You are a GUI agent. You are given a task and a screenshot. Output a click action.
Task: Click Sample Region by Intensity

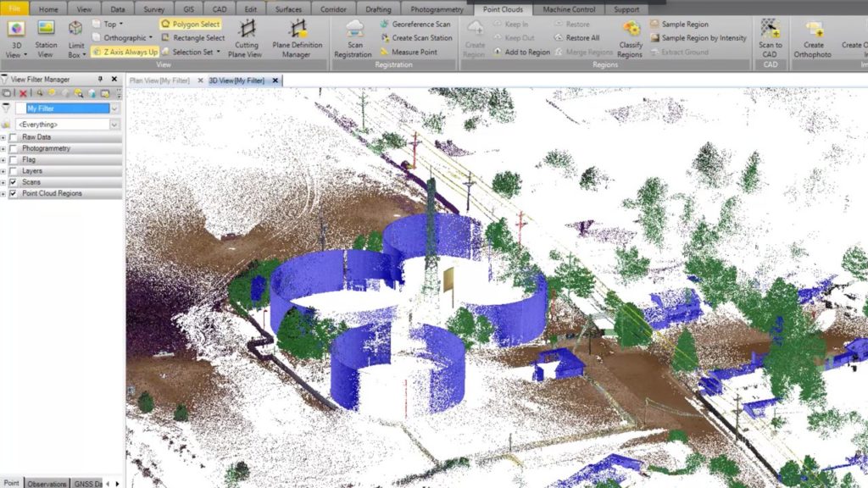click(x=705, y=38)
